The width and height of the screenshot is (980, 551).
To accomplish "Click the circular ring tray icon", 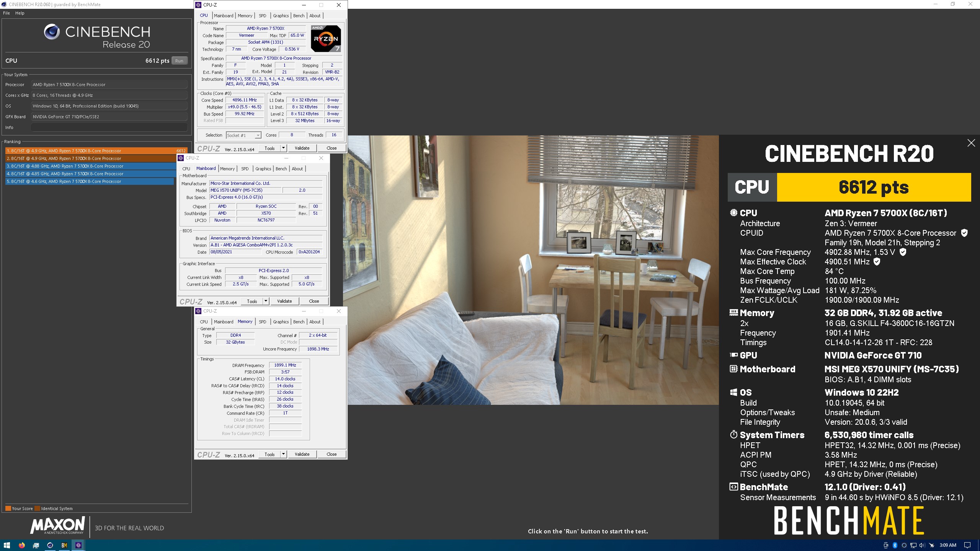I will pyautogui.click(x=904, y=545).
